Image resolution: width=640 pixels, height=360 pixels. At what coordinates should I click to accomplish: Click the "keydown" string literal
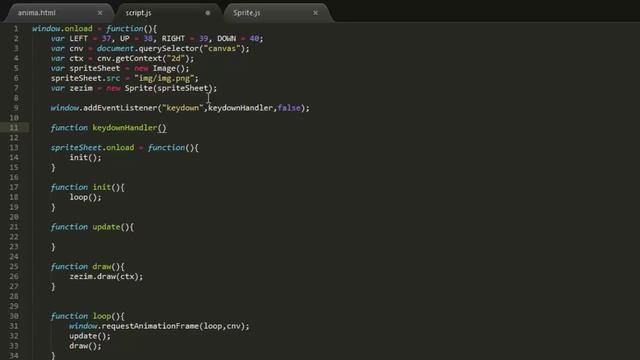coord(182,108)
